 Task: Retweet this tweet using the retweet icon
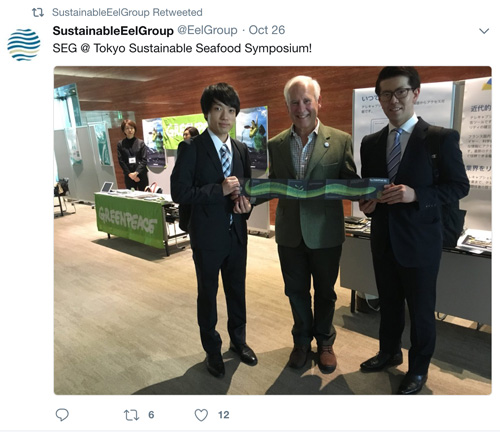[131, 415]
